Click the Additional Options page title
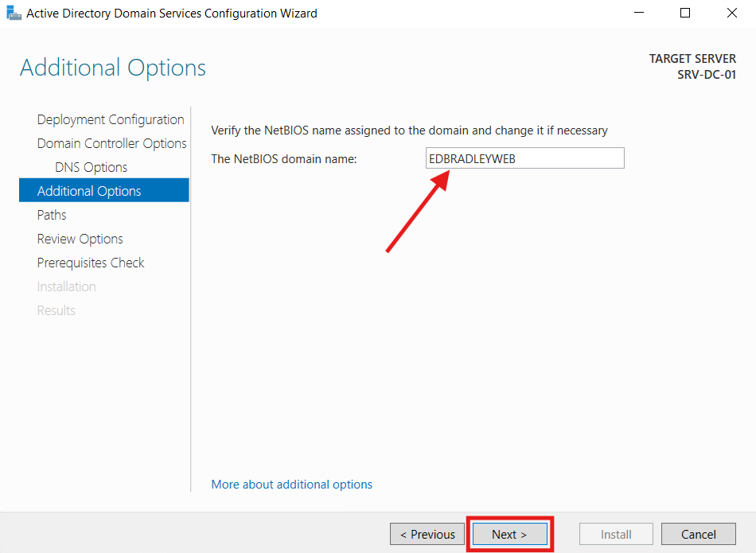 pyautogui.click(x=112, y=68)
